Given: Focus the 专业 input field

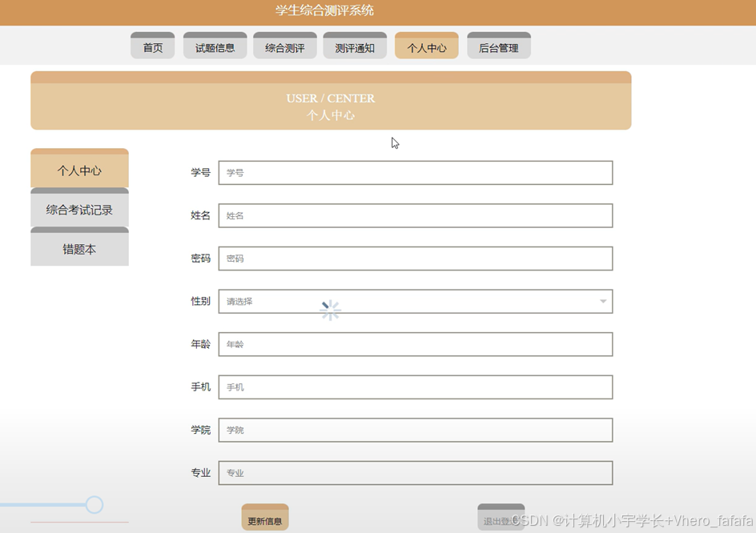Looking at the screenshot, I should tap(416, 473).
